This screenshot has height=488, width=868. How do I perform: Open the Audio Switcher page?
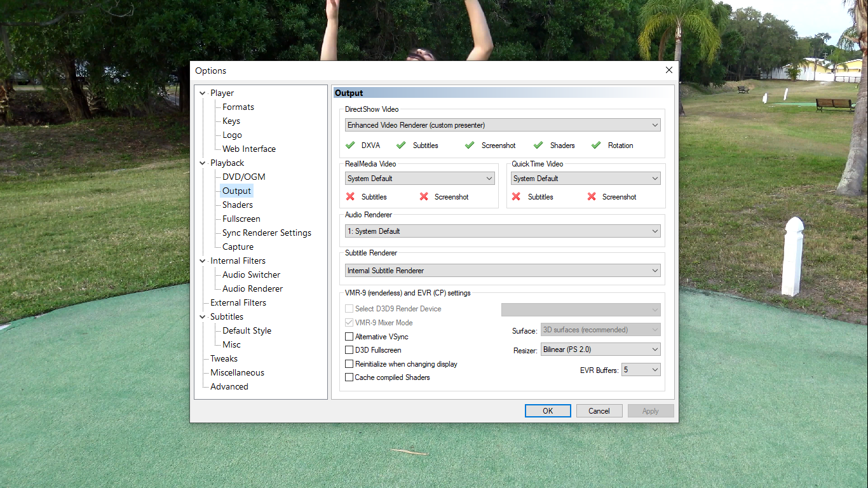(x=252, y=274)
